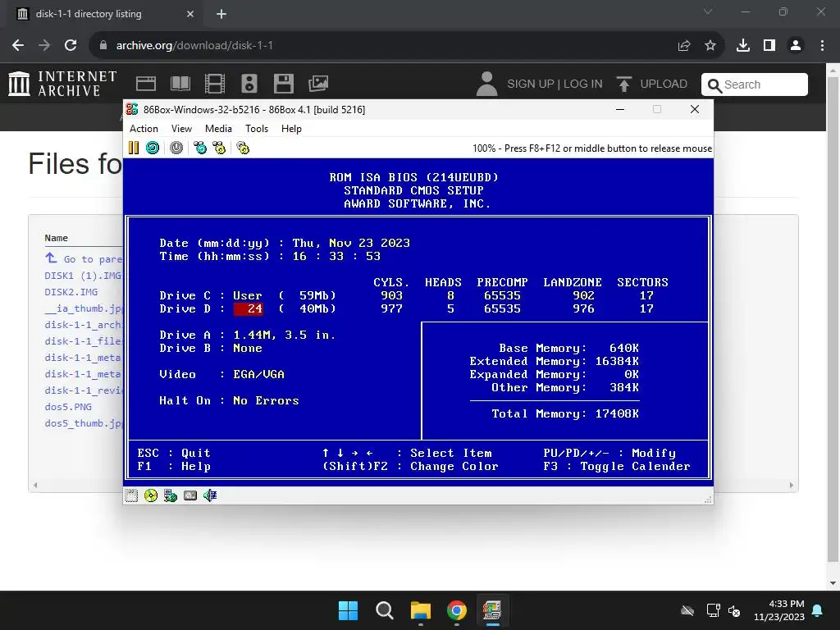
Task: Click Drive A value 1.44M, 3.5 in.
Action: point(285,336)
